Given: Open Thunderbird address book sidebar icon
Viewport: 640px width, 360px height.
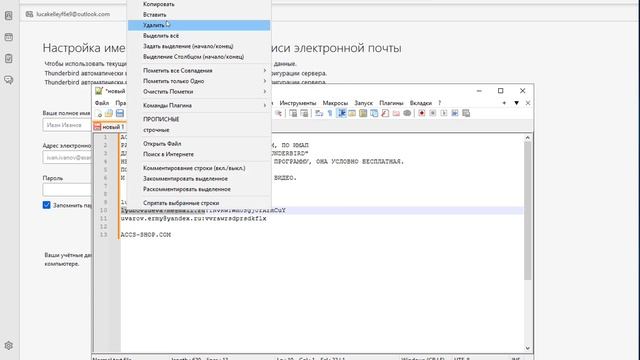Looking at the screenshot, I should click(9, 16).
